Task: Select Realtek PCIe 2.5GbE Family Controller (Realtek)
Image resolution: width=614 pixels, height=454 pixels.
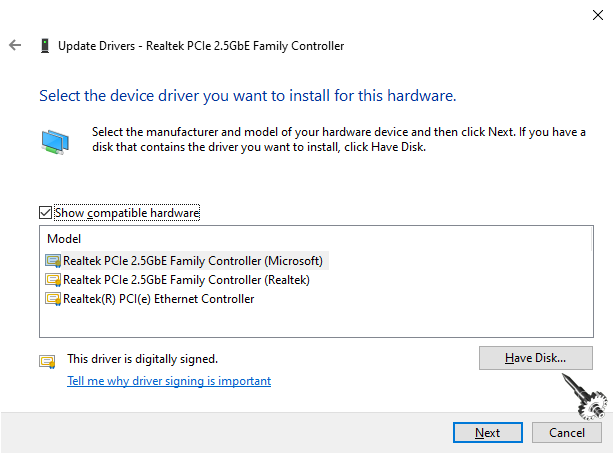Action: point(186,280)
